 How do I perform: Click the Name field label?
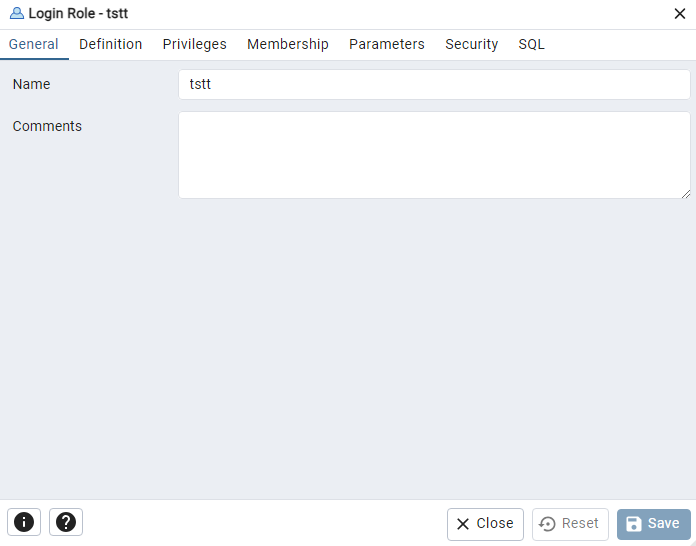pos(32,84)
